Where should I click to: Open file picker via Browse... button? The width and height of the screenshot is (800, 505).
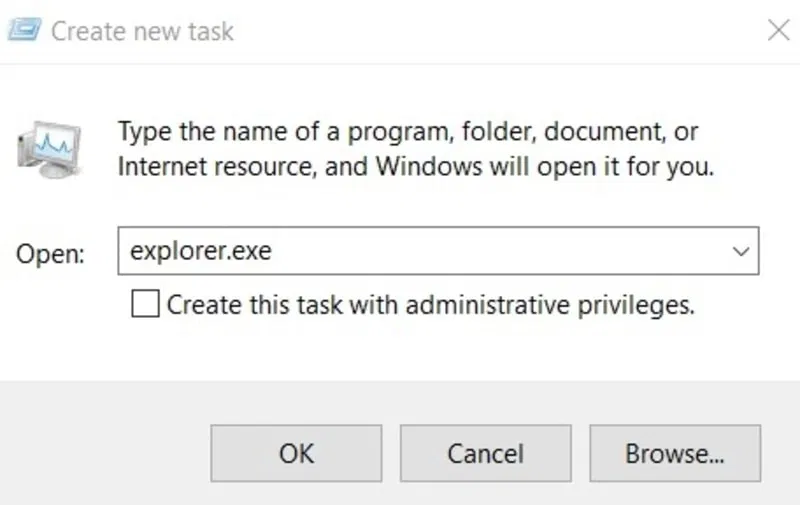point(675,453)
